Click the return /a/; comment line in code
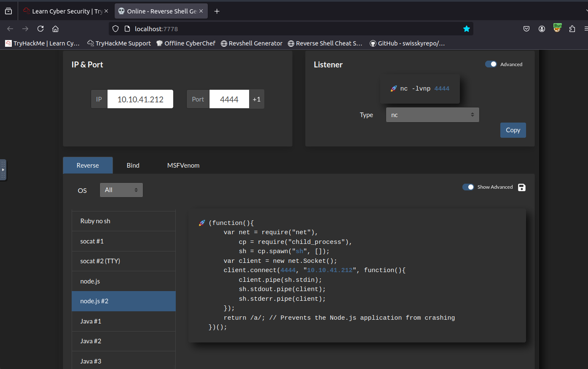Viewport: 588px width, 369px height. [339, 318]
